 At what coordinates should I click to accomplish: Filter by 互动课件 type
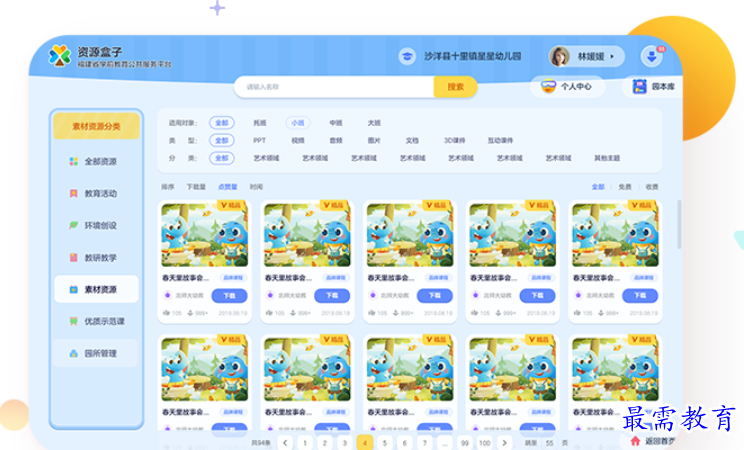500,141
